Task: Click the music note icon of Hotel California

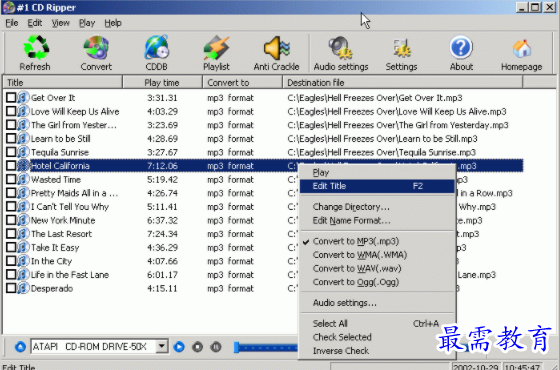Action: [23, 166]
